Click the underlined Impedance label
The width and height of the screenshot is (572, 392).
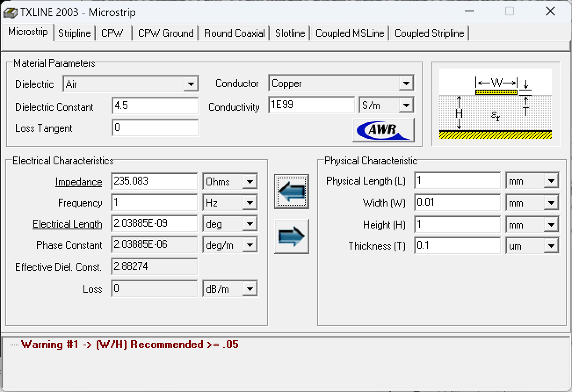click(x=79, y=182)
